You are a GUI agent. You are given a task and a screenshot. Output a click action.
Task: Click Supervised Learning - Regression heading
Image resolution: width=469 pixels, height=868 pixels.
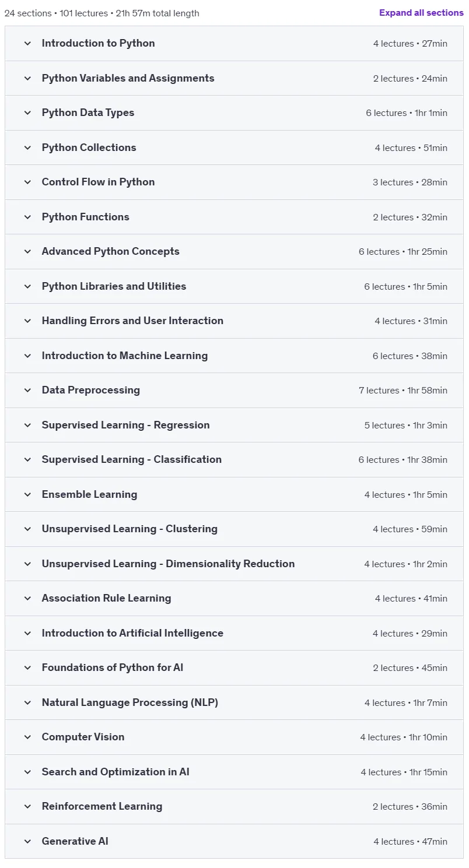(x=126, y=425)
